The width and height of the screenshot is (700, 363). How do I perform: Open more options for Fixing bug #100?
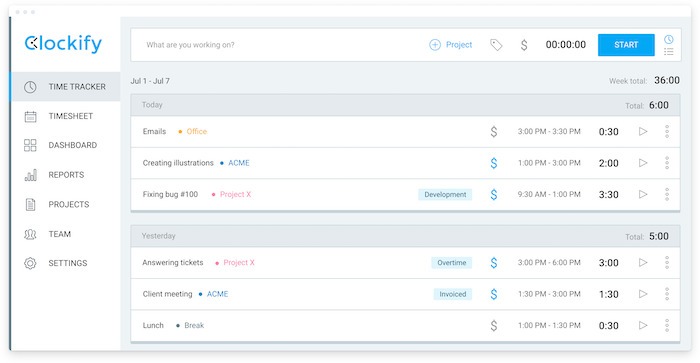tap(667, 194)
